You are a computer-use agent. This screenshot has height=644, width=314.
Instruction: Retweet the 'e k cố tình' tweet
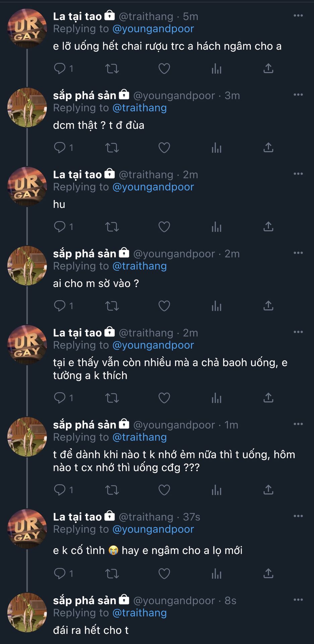pyautogui.click(x=112, y=574)
